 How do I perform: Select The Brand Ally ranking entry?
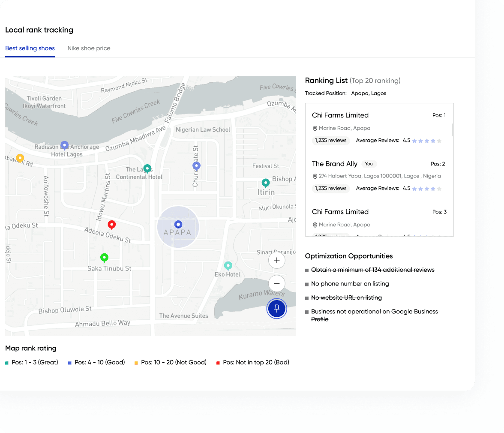coord(335,164)
